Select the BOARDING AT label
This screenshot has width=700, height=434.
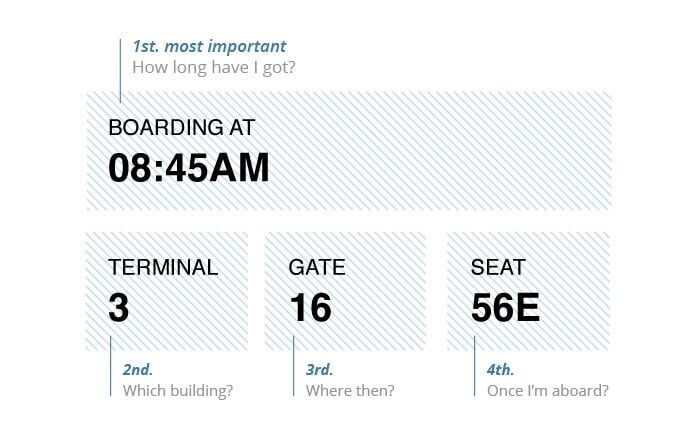coord(182,127)
